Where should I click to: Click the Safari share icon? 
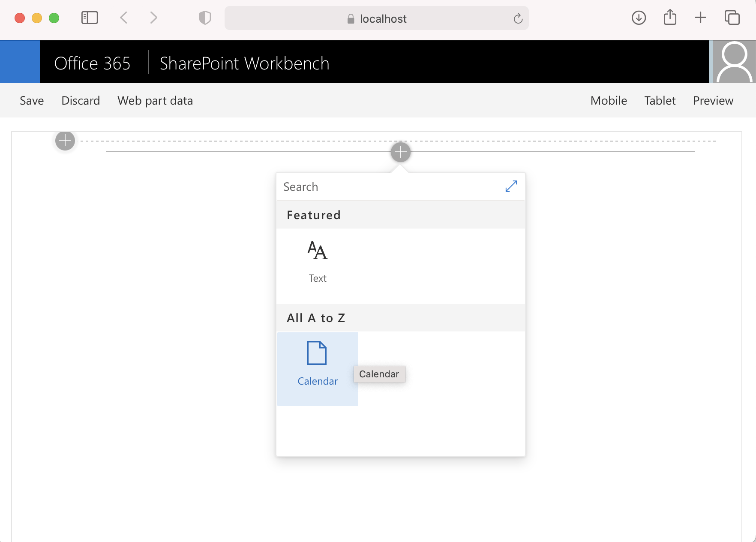[670, 18]
